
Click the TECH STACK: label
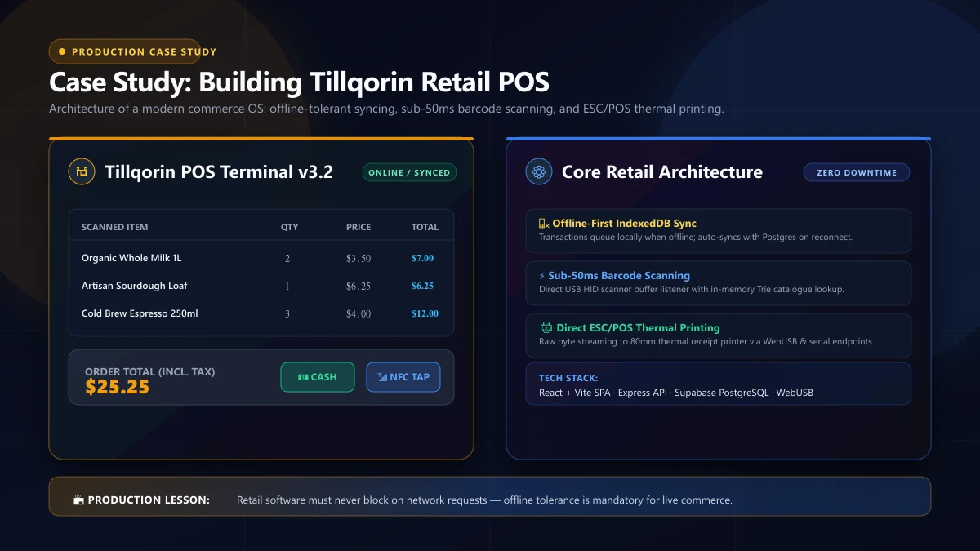click(568, 378)
